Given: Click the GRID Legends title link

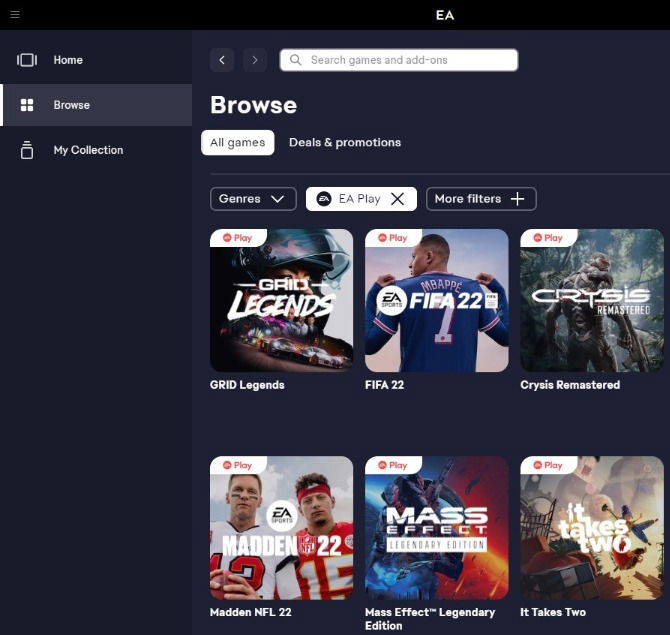Looking at the screenshot, I should 247,385.
